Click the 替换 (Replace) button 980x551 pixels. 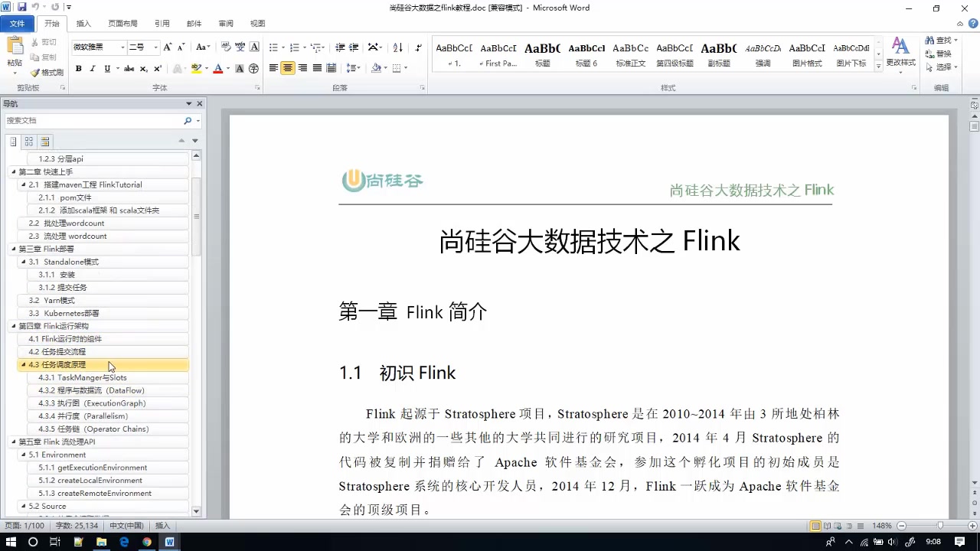[x=939, y=54]
